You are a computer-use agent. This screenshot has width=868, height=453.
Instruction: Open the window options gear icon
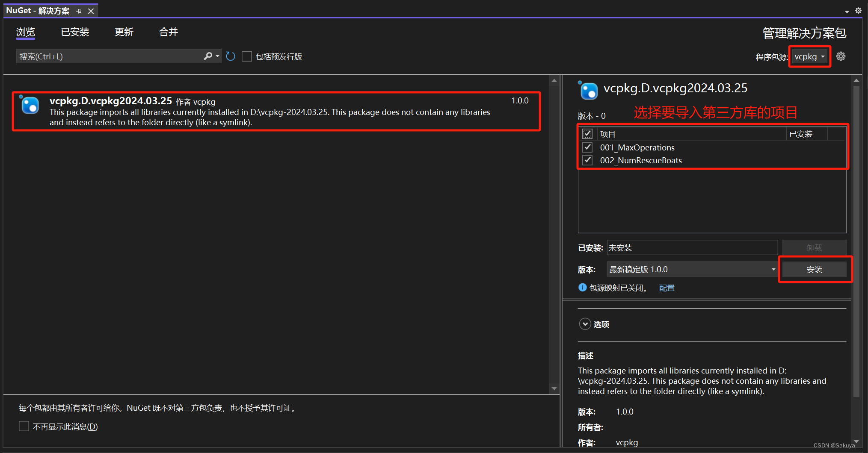858,11
